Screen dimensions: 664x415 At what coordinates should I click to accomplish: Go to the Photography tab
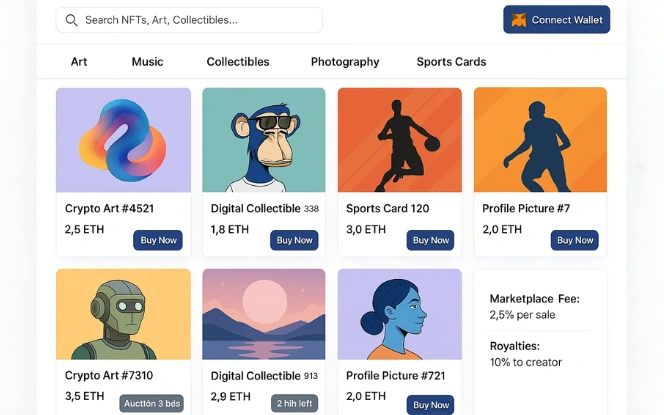point(345,62)
